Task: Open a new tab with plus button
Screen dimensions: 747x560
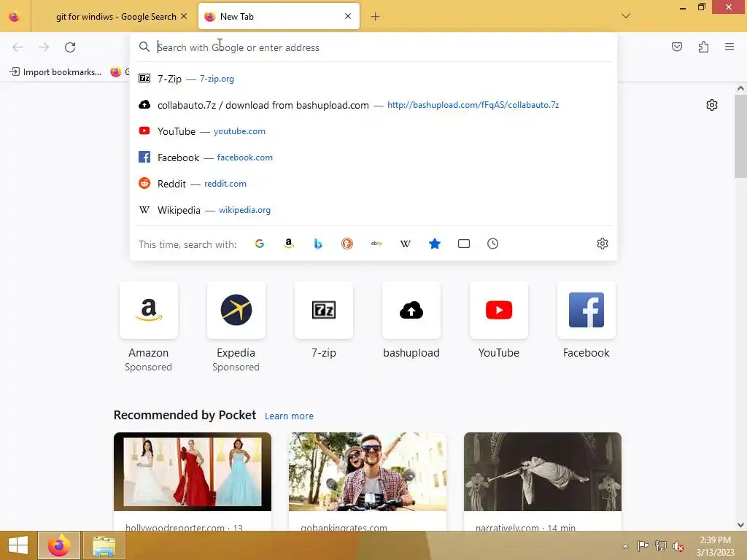Action: 376,17
